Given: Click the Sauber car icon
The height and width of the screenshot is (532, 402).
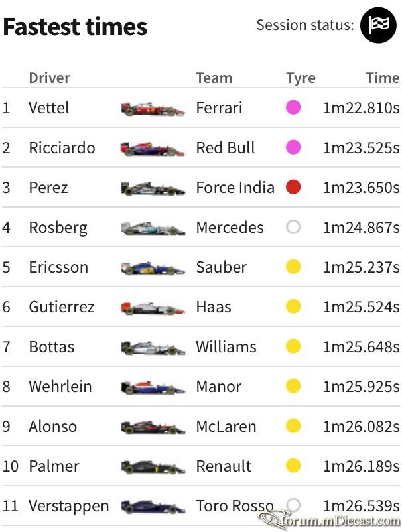Looking at the screenshot, I should (153, 269).
